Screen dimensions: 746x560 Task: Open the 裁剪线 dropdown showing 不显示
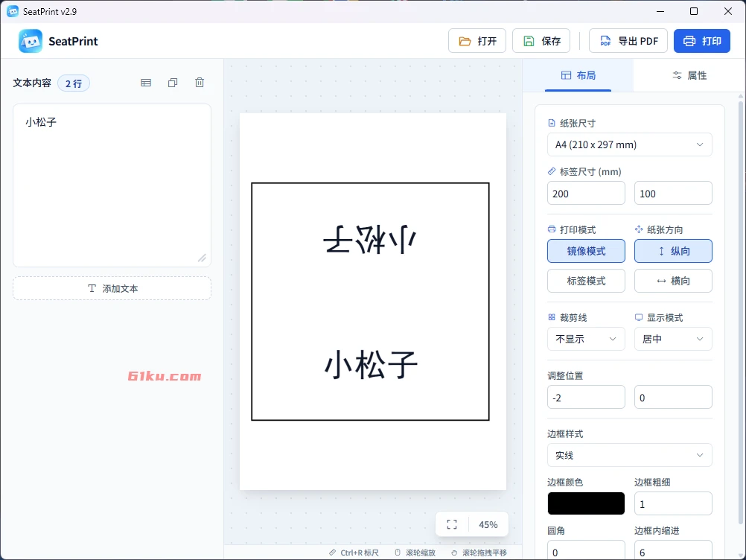586,339
